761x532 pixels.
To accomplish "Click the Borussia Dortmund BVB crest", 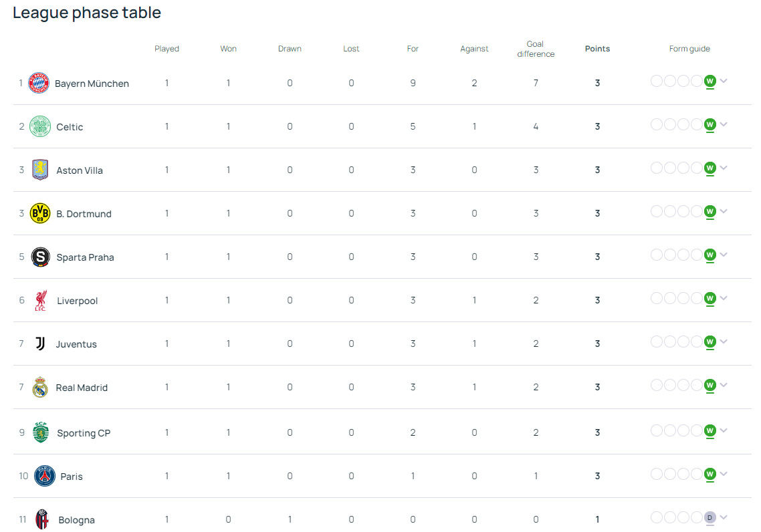I will 40,213.
